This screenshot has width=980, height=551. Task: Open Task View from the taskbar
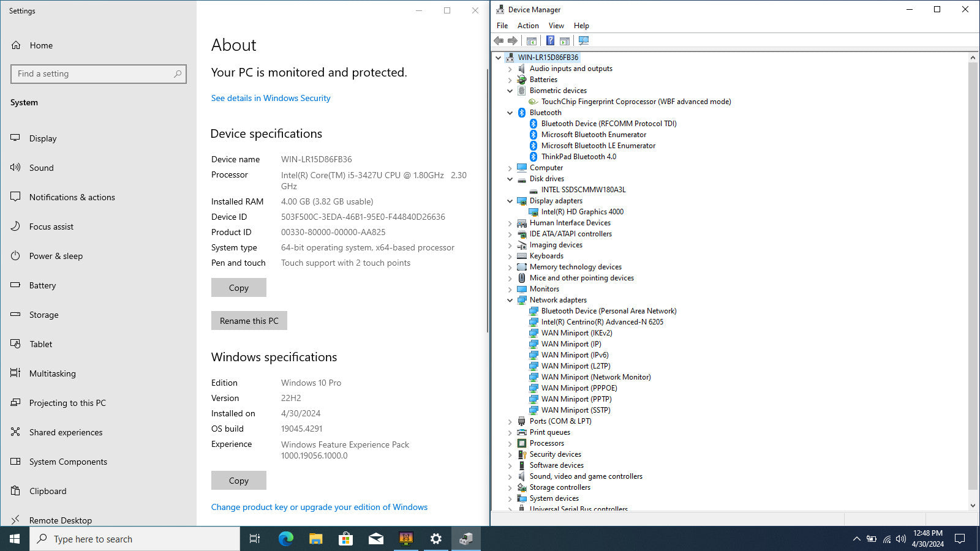pos(255,539)
